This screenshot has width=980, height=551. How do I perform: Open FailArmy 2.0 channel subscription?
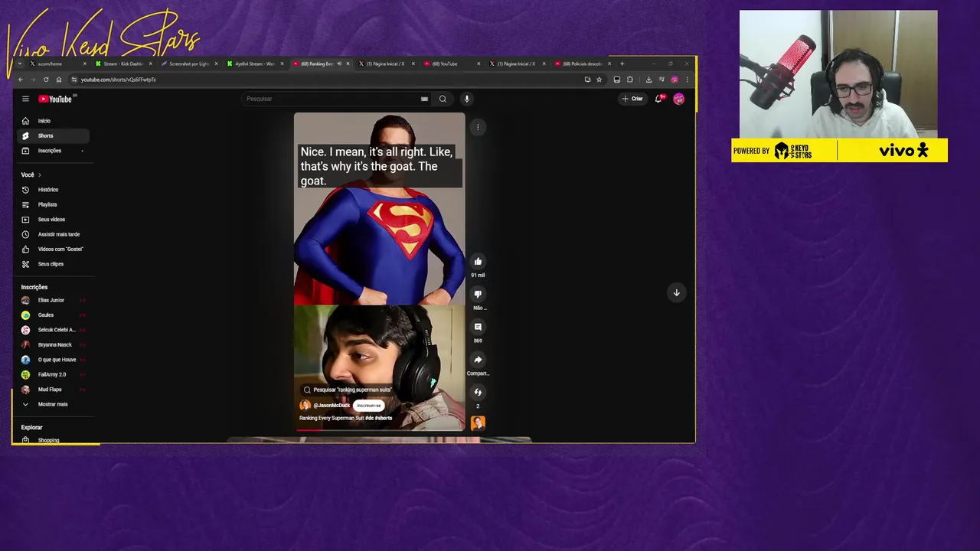(x=53, y=374)
